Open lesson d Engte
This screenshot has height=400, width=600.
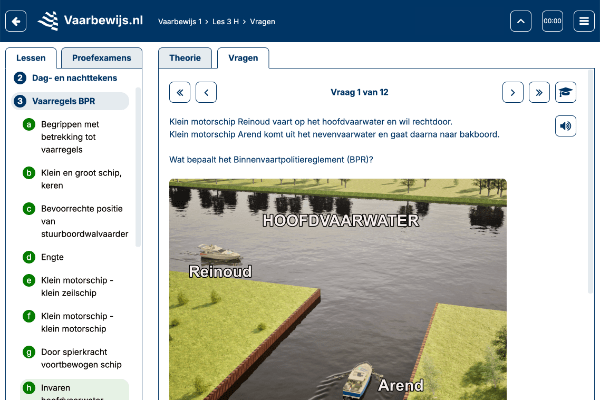point(53,257)
